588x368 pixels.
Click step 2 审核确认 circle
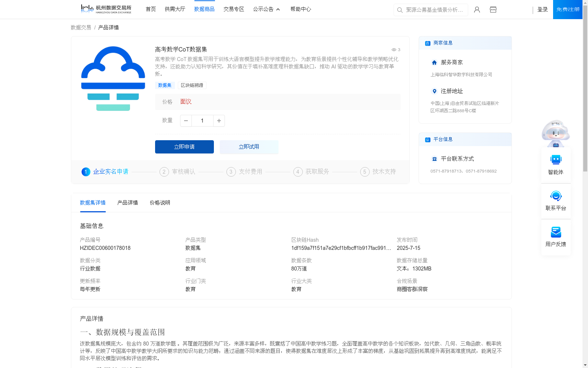(164, 172)
